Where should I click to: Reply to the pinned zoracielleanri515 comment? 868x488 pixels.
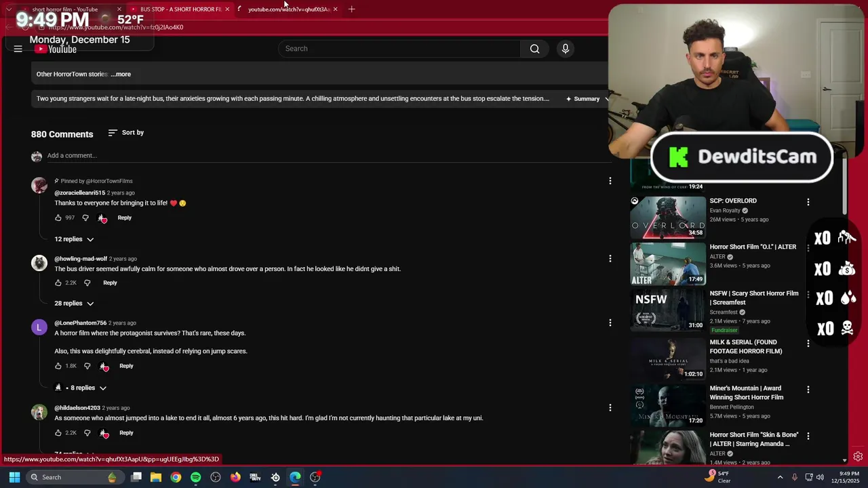[124, 218]
